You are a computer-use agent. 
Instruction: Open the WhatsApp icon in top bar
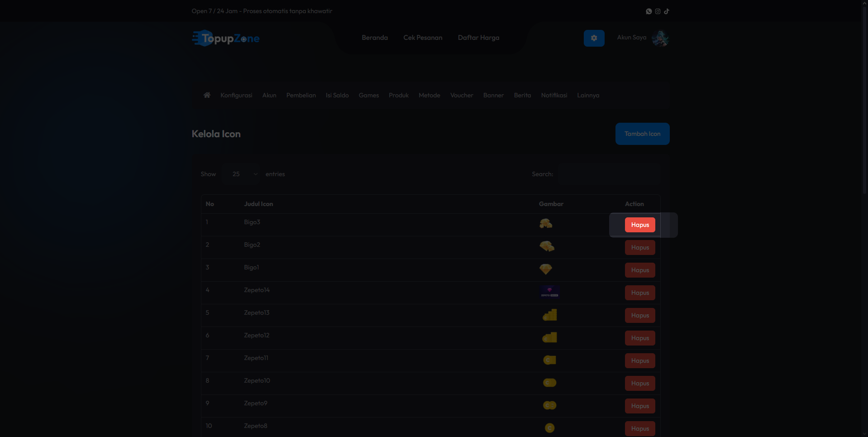pyautogui.click(x=649, y=11)
